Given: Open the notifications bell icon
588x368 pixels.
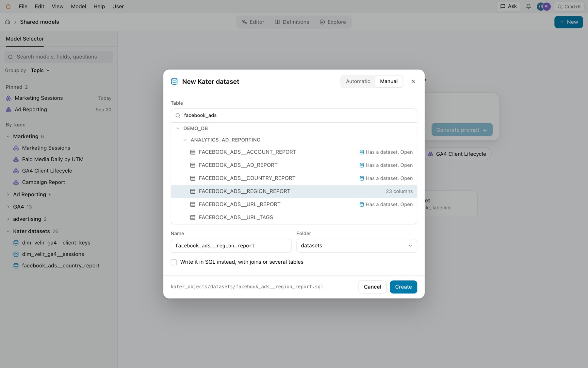Looking at the screenshot, I should point(528,6).
